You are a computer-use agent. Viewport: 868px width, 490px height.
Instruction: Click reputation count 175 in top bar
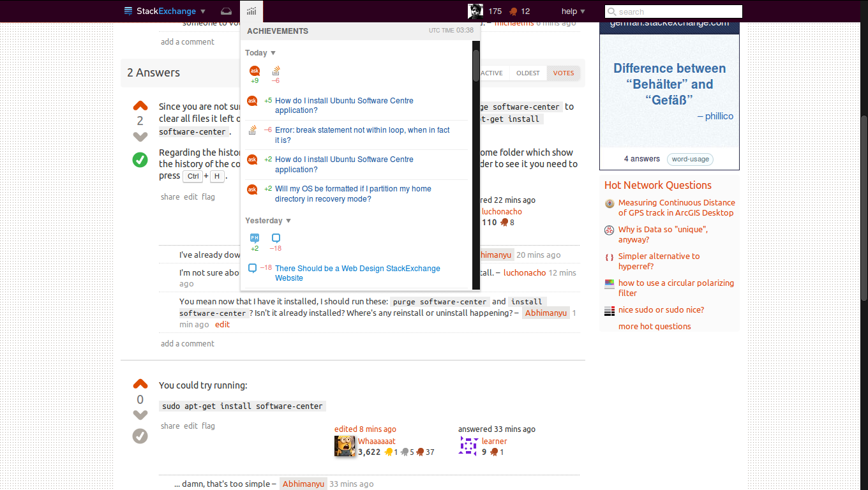(x=495, y=11)
